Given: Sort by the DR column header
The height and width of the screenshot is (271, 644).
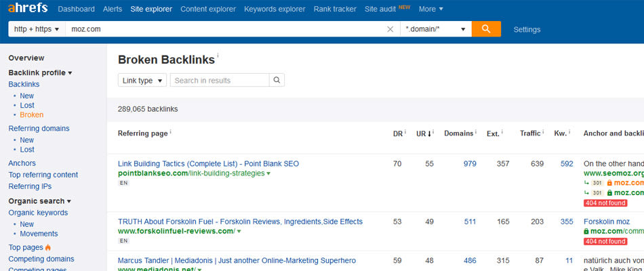Looking at the screenshot, I should (x=397, y=133).
